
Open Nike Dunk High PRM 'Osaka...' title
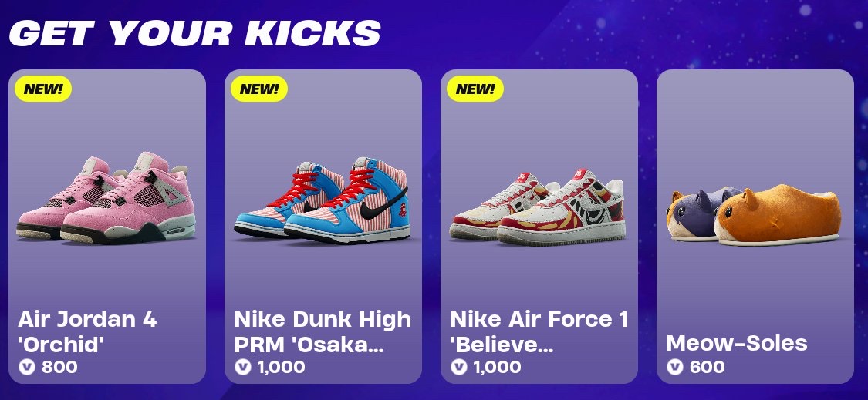pyautogui.click(x=323, y=332)
